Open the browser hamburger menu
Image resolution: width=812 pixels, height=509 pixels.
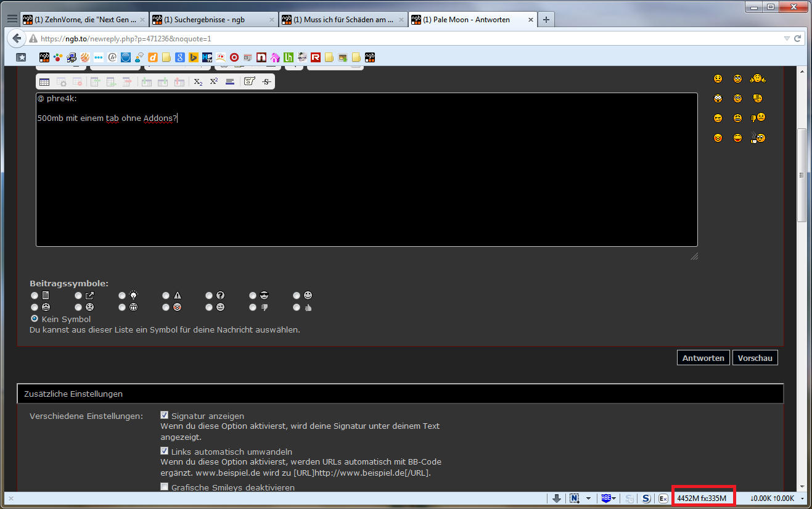point(12,19)
